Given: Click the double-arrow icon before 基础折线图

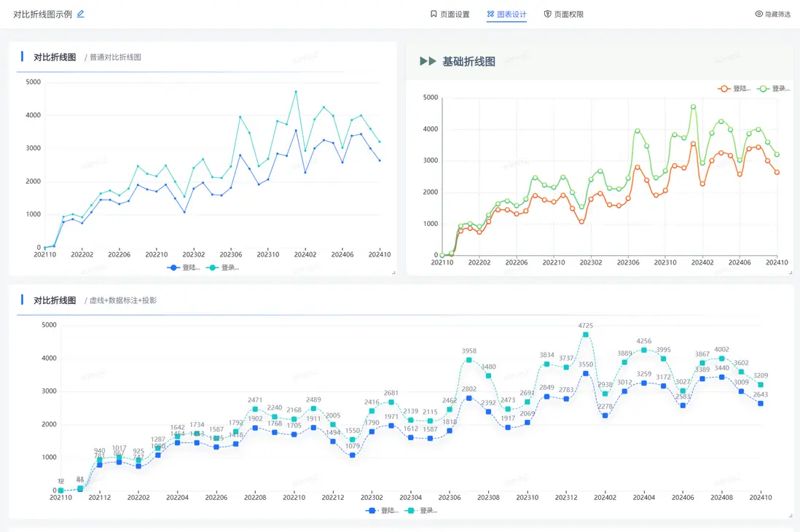Looking at the screenshot, I should coord(428,62).
